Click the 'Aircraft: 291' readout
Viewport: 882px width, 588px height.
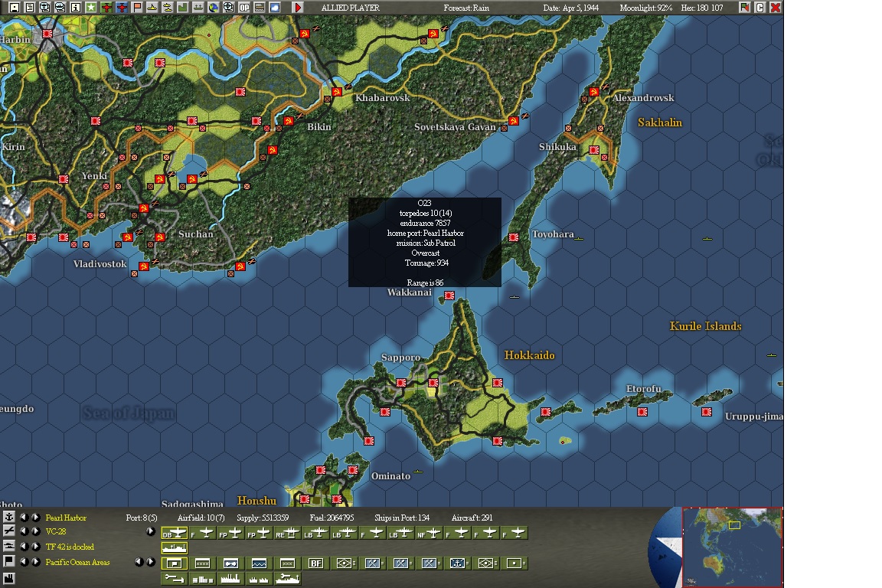click(x=472, y=518)
